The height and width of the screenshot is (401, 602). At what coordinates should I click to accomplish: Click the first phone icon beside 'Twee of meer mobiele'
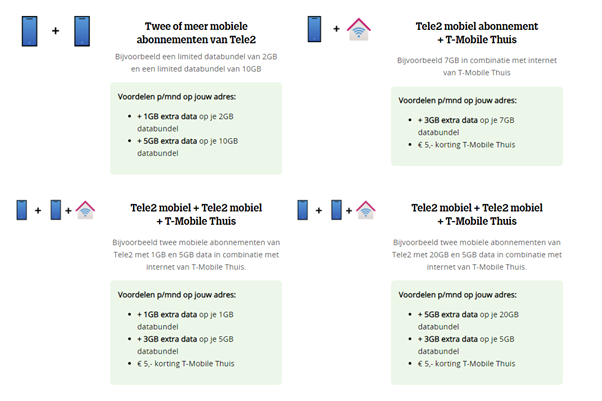pos(30,31)
